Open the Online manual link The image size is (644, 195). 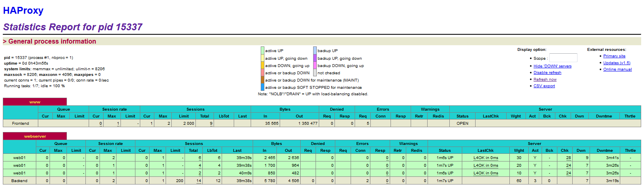(617, 69)
